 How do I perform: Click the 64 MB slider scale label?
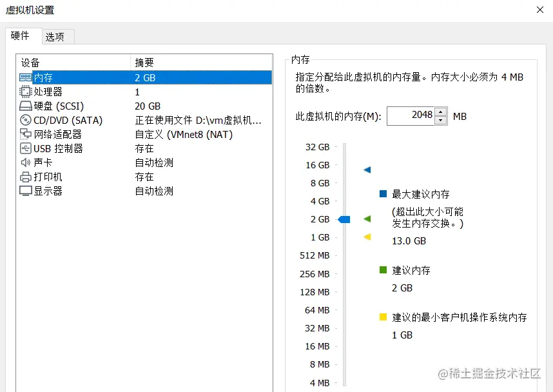(x=317, y=310)
